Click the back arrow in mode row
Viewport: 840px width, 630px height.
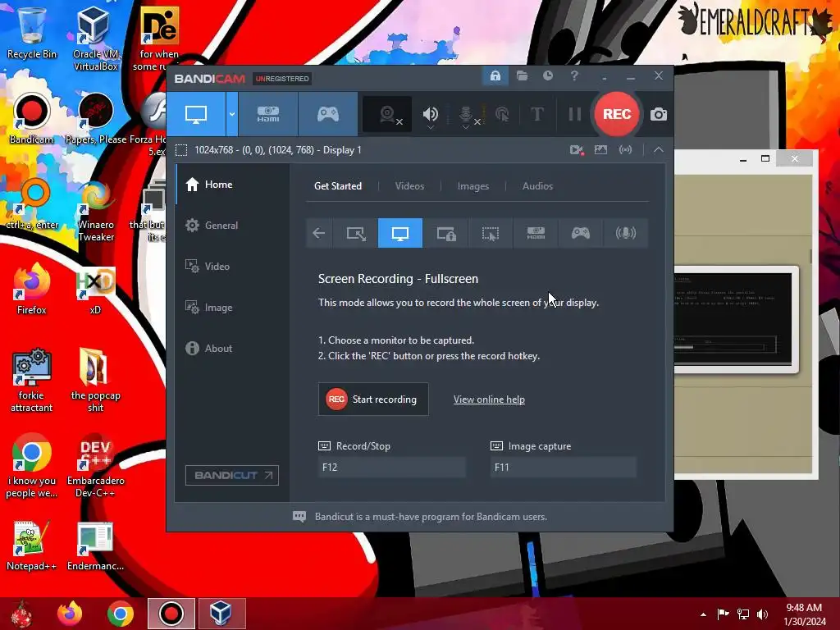(x=319, y=233)
